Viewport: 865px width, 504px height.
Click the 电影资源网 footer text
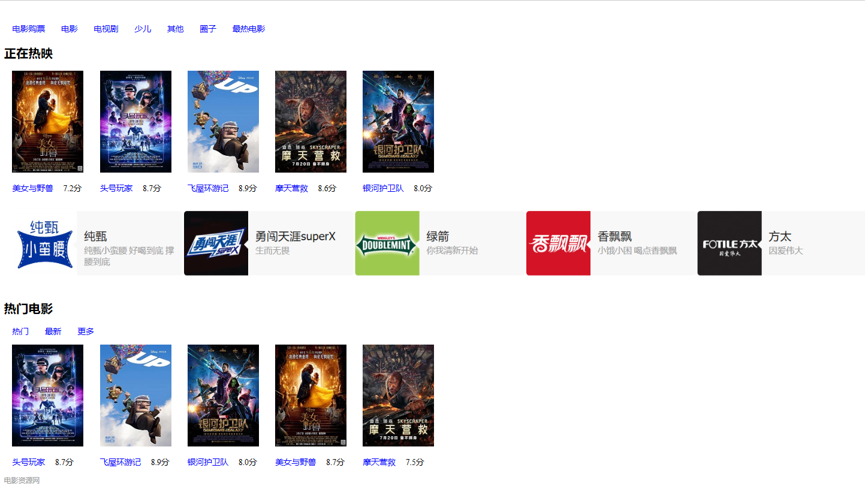click(22, 481)
